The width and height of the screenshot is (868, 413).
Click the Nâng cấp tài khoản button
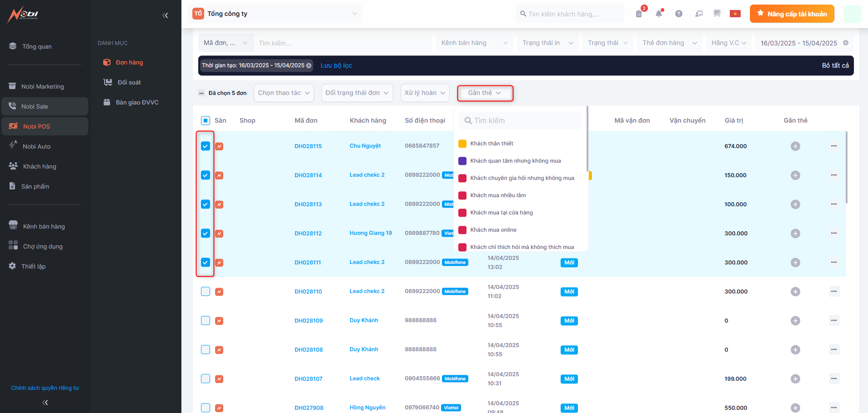pyautogui.click(x=792, y=14)
